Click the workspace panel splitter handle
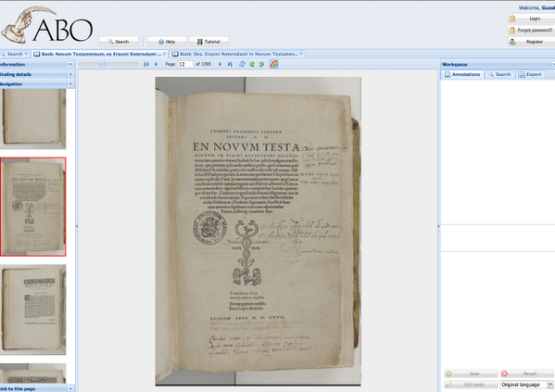This screenshot has height=392, width=555. point(438,226)
